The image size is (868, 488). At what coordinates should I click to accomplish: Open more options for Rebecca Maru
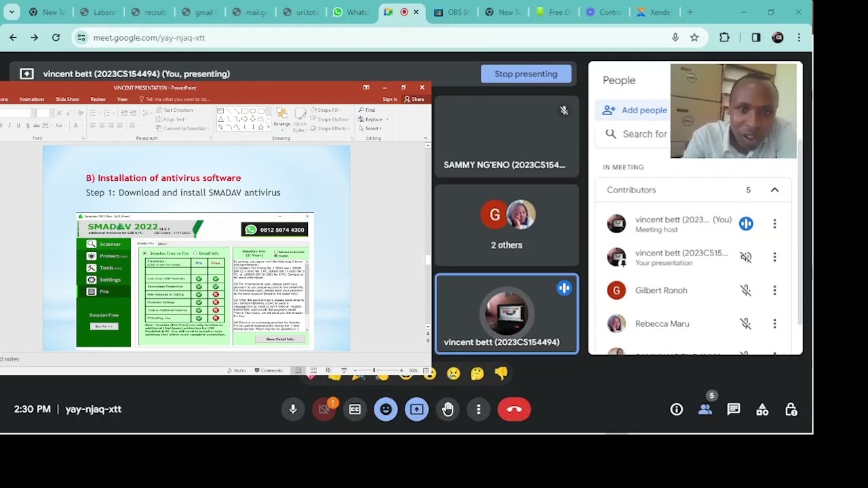click(x=774, y=324)
